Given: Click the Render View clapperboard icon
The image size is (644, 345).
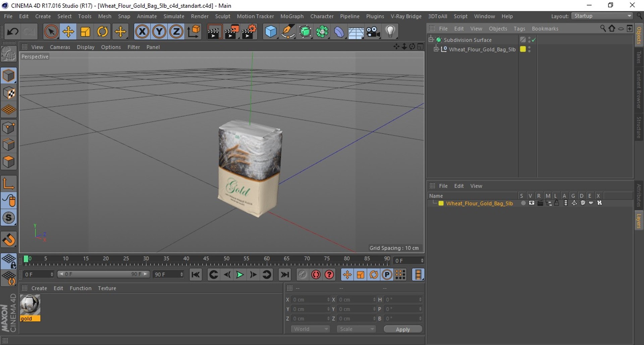Looking at the screenshot, I should click(214, 32).
